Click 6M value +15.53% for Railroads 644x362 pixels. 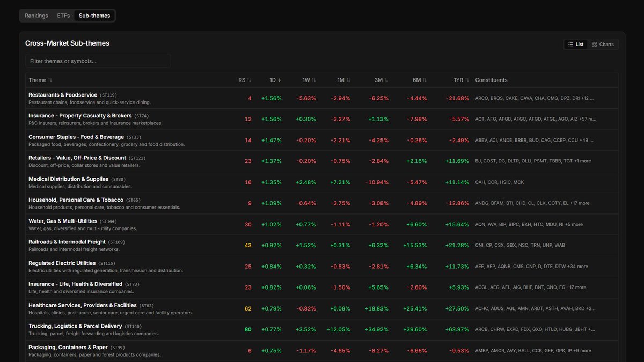click(415, 245)
